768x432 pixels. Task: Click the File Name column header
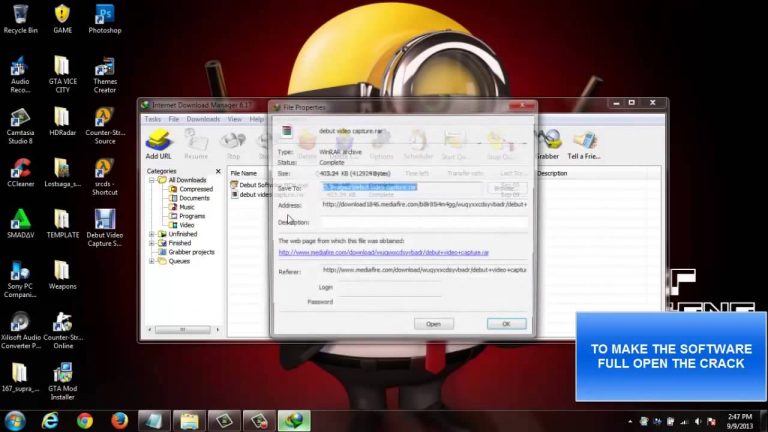tap(244, 173)
